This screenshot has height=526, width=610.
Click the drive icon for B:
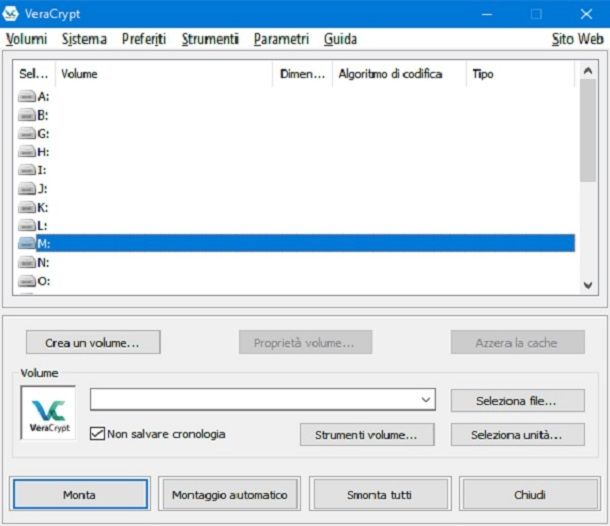click(27, 115)
